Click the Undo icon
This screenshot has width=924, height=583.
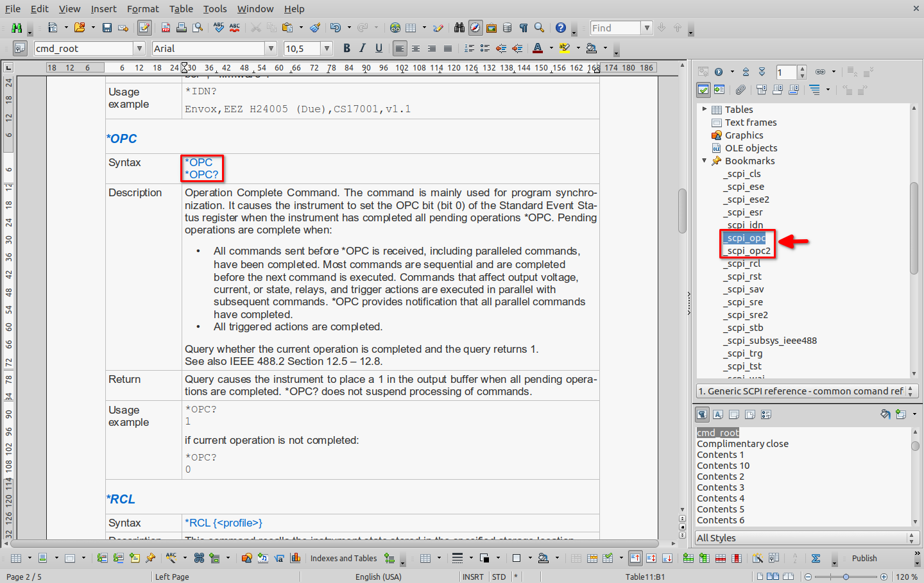tap(335, 28)
